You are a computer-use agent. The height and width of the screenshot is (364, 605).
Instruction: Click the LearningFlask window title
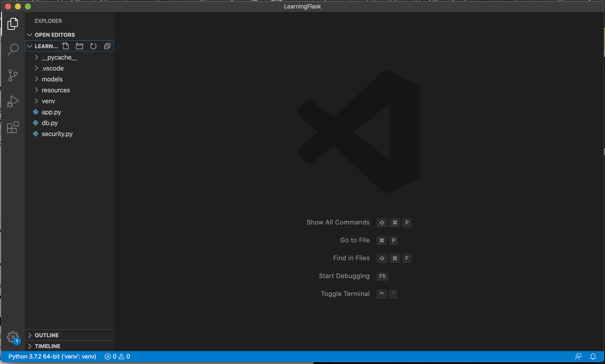tap(302, 7)
